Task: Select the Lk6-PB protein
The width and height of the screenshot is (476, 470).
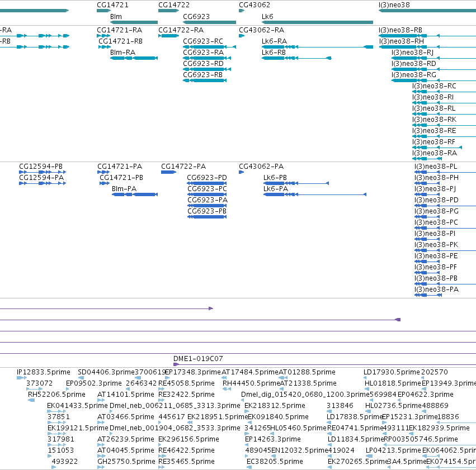Action: click(x=275, y=178)
